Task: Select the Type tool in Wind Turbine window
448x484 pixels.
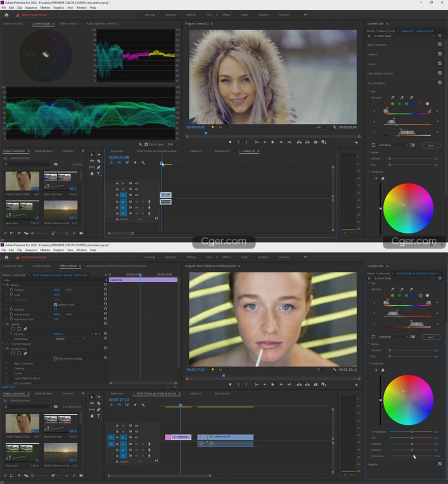Action: [x=99, y=416]
